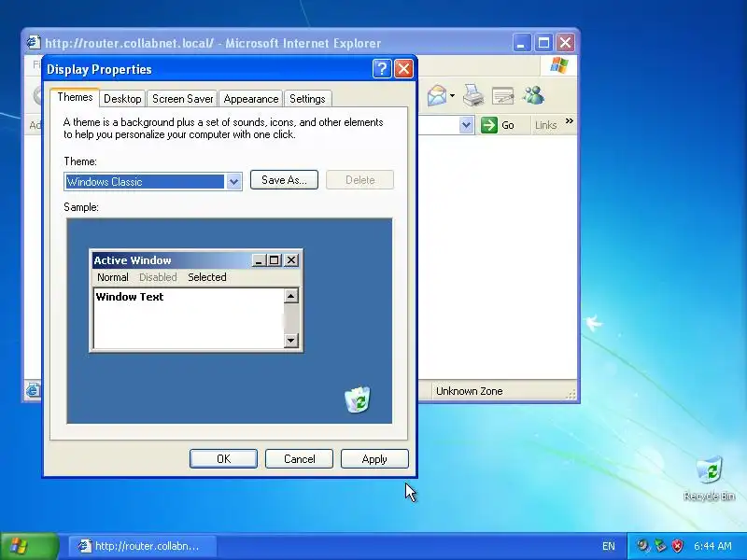Switch to the Themes tab
Screen dimensions: 747x560
pos(75,97)
